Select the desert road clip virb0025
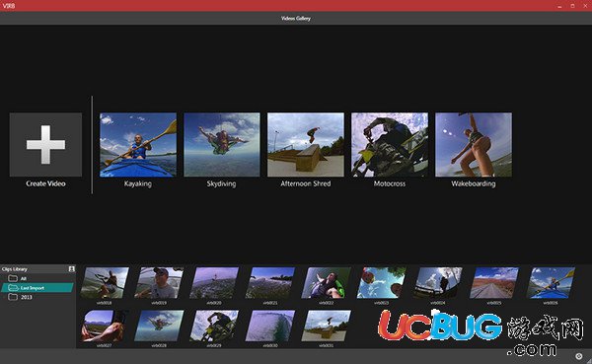The width and height of the screenshot is (592, 364). (x=494, y=283)
